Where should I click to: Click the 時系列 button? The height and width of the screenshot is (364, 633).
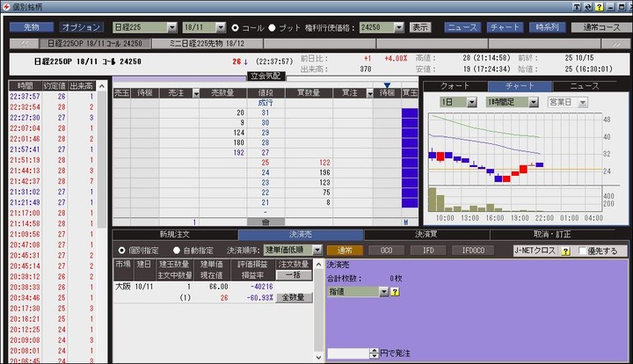[x=547, y=27]
